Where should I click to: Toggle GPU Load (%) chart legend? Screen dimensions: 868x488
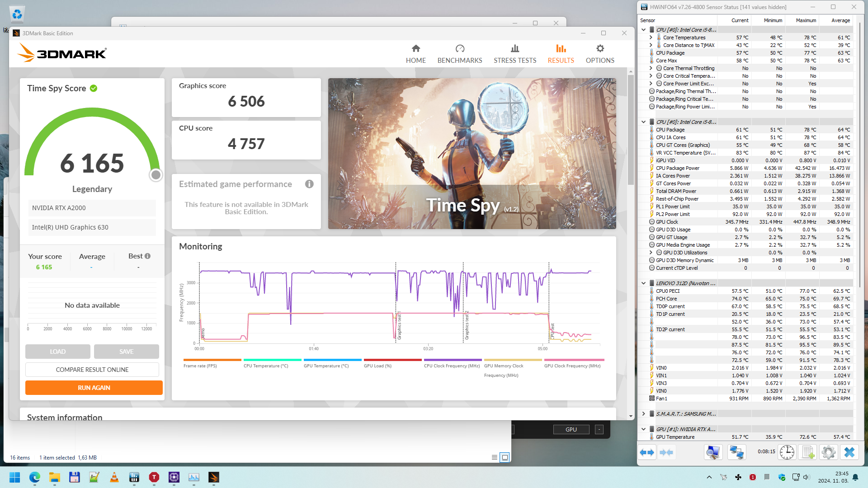coord(377,366)
